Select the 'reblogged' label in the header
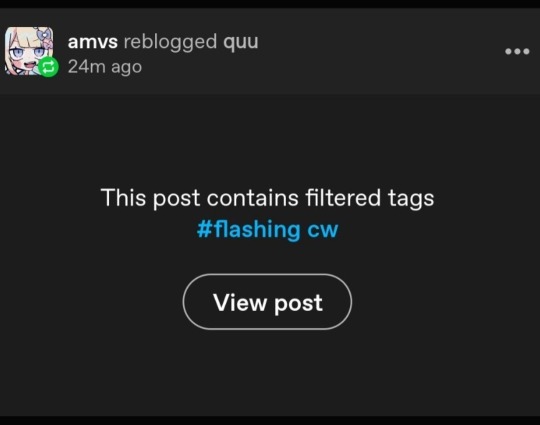540x425 pixels. pos(170,42)
